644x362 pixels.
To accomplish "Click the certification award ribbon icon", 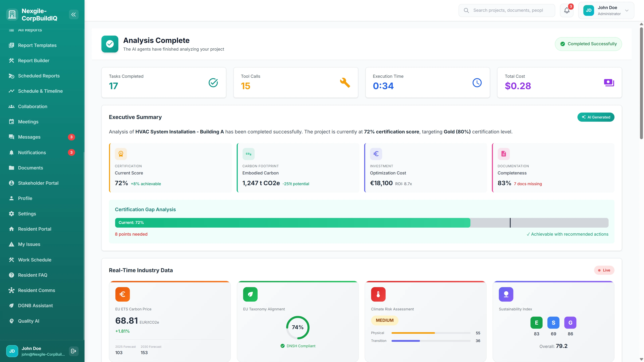I will [121, 154].
